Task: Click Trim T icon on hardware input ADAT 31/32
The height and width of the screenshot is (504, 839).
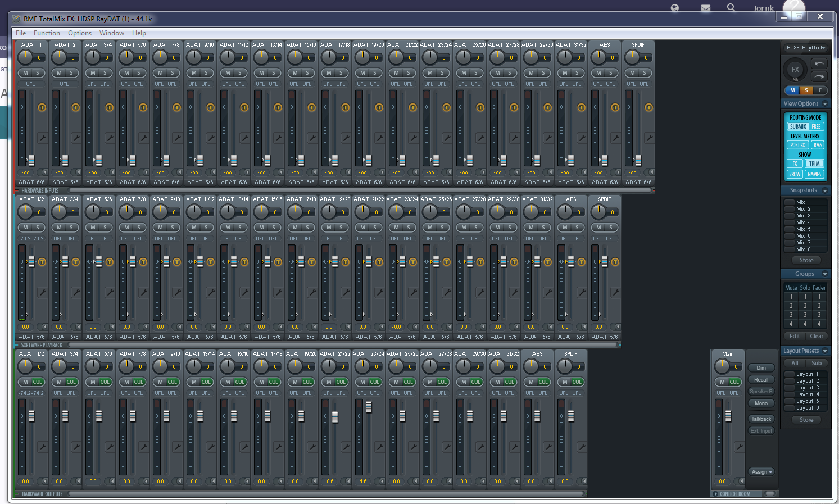Action: (x=582, y=107)
